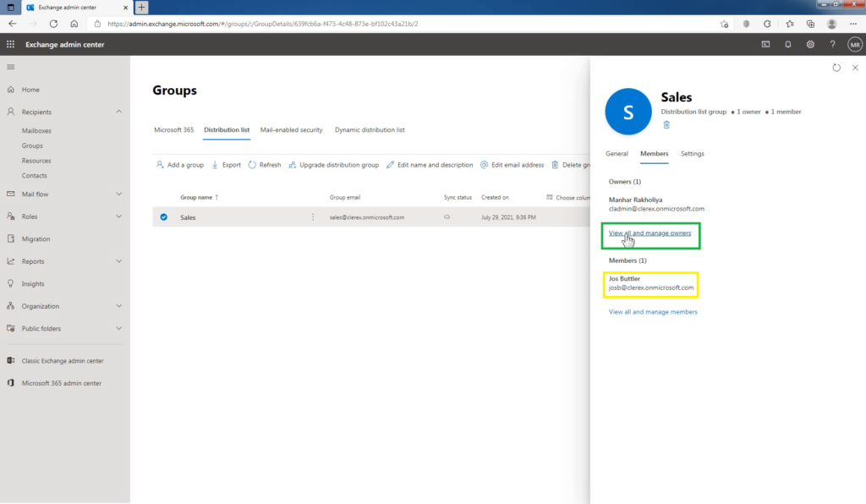Expand the Organization section

(x=118, y=306)
